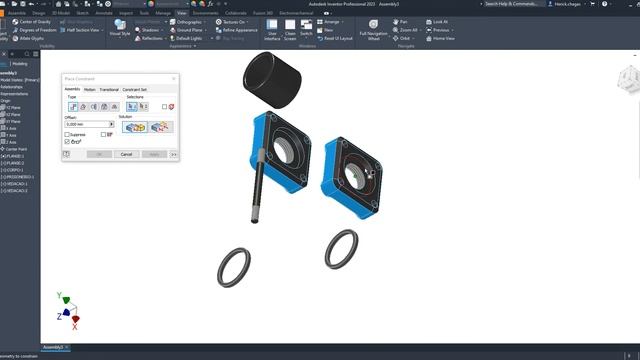
Task: Click iMate Glyphs tool
Action: coord(28,38)
